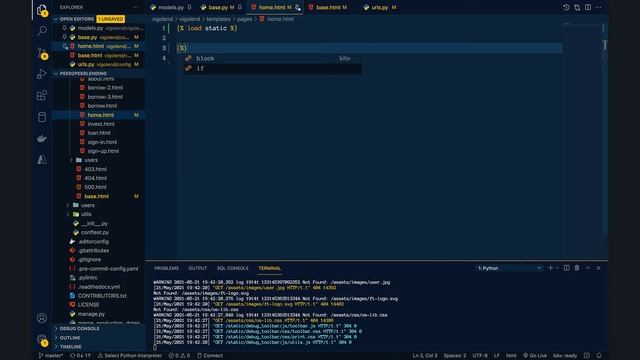Change indentation via Spaces: 2
The height and width of the screenshot is (360, 640).
[x=455, y=356]
